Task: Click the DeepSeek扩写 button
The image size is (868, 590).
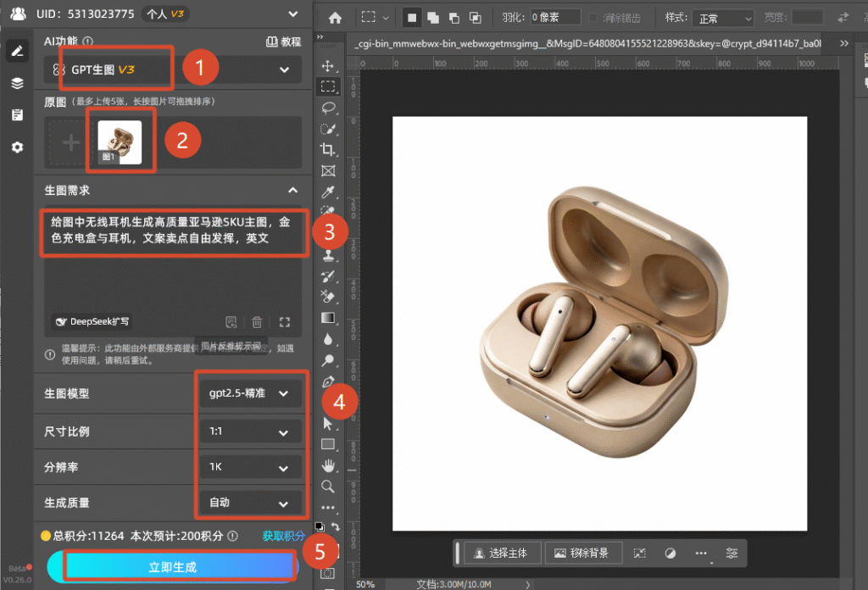Action: pos(92,321)
